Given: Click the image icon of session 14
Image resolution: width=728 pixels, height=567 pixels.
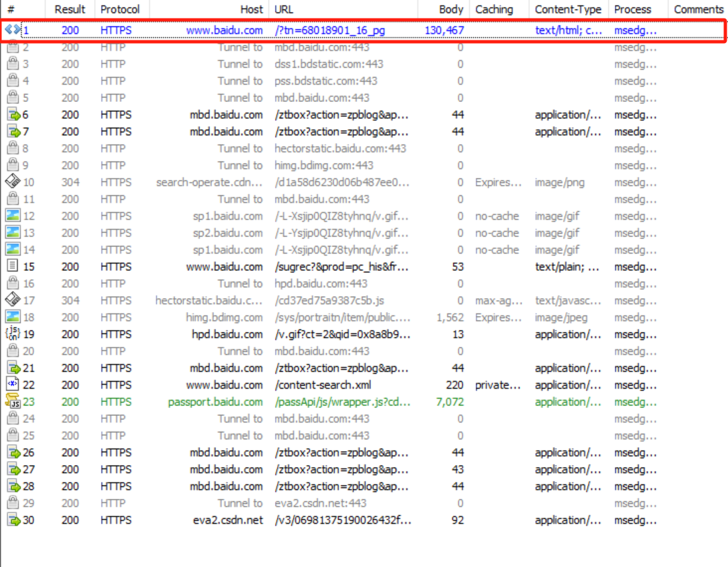Looking at the screenshot, I should [13, 249].
